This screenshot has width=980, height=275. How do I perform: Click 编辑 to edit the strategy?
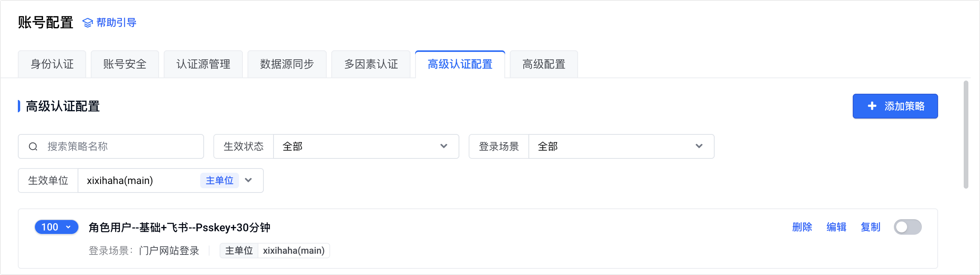pyautogui.click(x=836, y=227)
